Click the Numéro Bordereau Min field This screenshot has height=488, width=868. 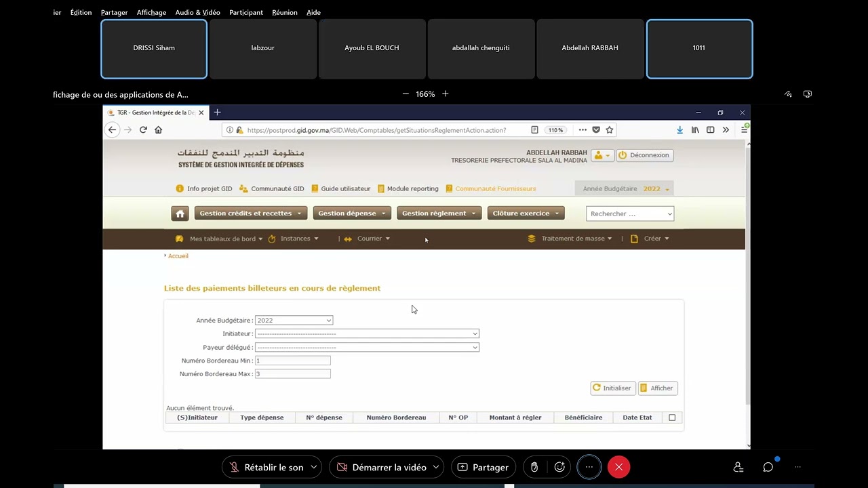(x=293, y=361)
